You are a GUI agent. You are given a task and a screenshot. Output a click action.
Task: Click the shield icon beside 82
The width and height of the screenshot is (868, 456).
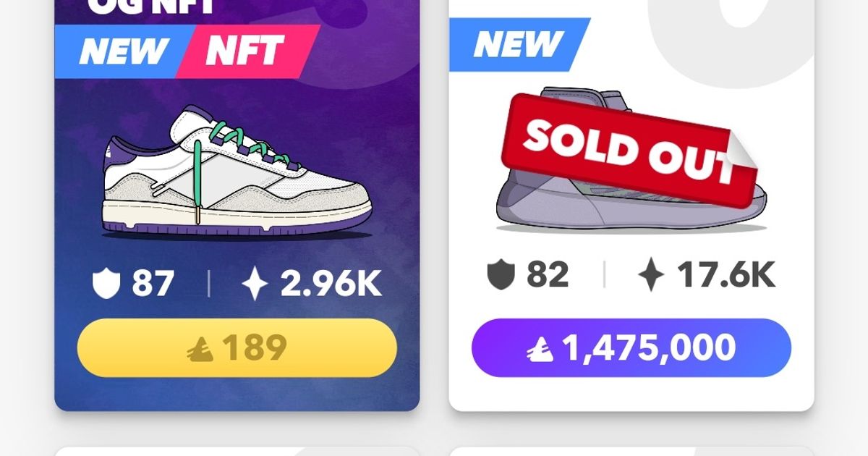(501, 276)
